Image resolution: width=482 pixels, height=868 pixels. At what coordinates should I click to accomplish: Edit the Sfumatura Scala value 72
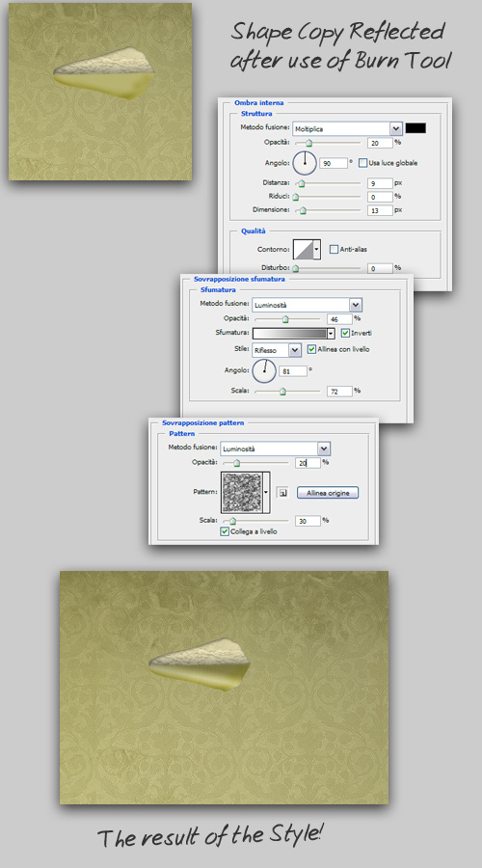339,392
